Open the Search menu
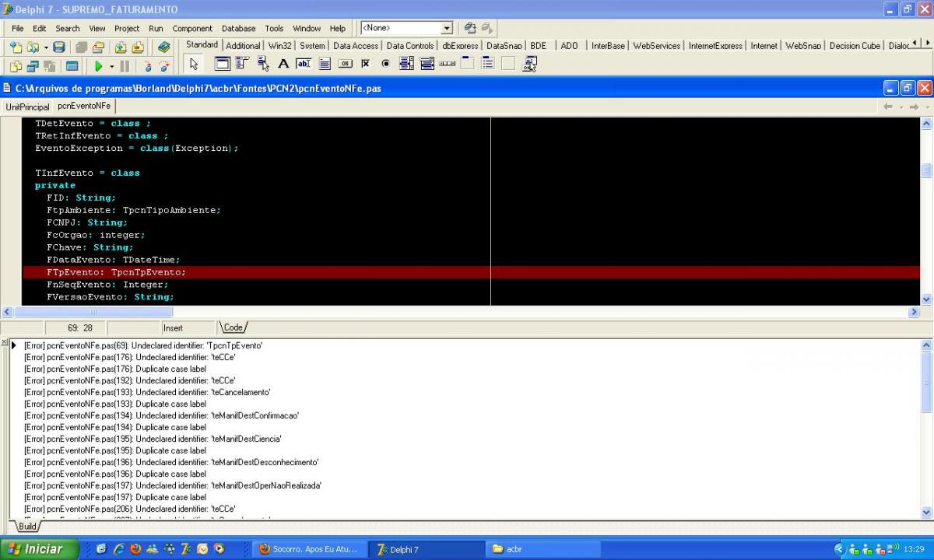The width and height of the screenshot is (934, 560). 68,28
